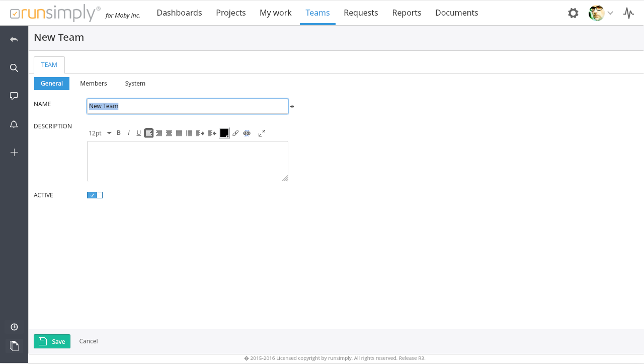644x364 pixels.
Task: Open the comments speech bubble icon
Action: 14,96
